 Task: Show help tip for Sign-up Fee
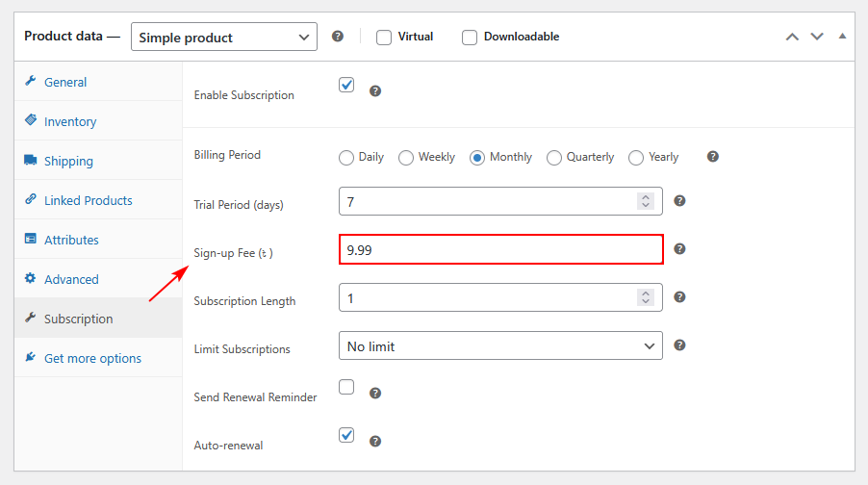click(679, 249)
